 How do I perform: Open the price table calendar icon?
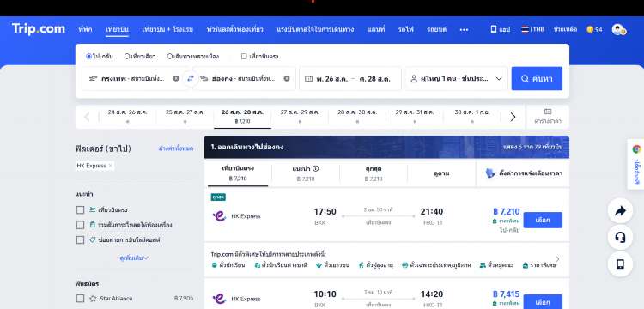[547, 112]
